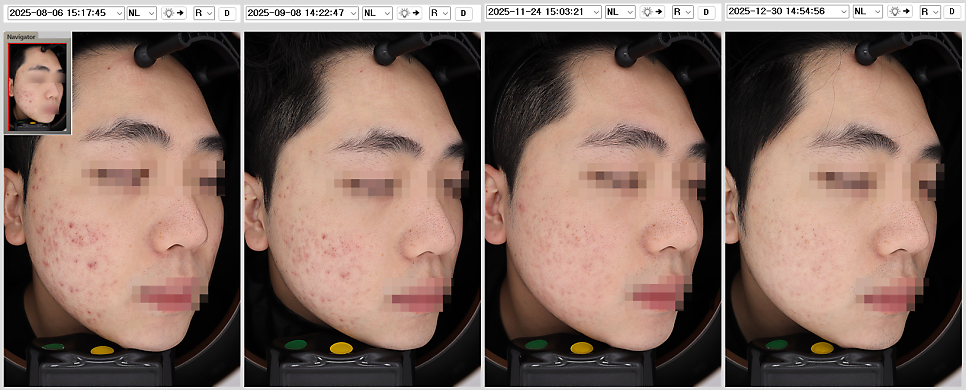Select the 2025-08-06 face photo

(x=122, y=209)
